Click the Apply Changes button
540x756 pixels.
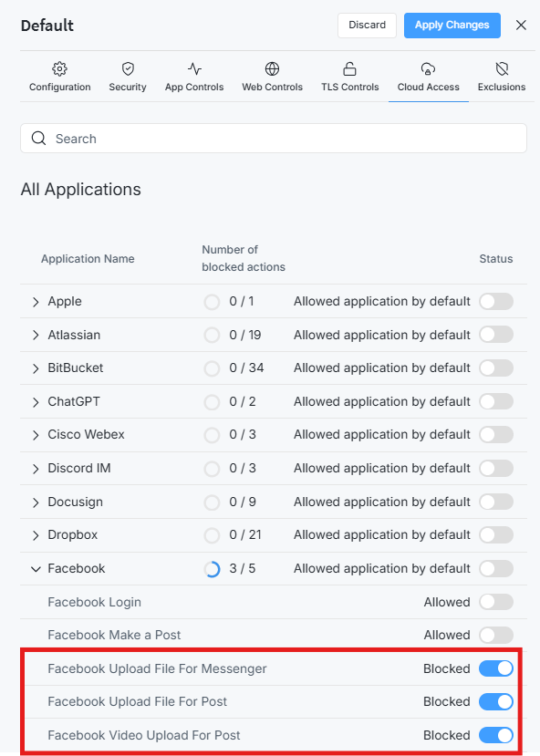452,25
